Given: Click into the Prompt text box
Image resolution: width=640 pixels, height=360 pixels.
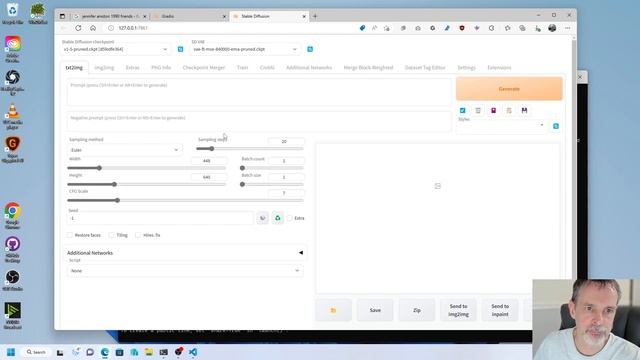Looking at the screenshot, I should [x=259, y=92].
